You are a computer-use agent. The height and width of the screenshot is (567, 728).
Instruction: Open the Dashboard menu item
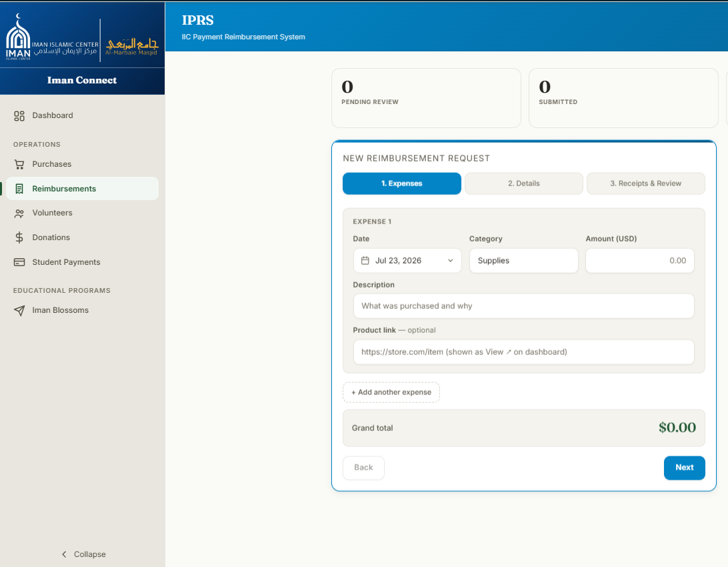(x=82, y=115)
